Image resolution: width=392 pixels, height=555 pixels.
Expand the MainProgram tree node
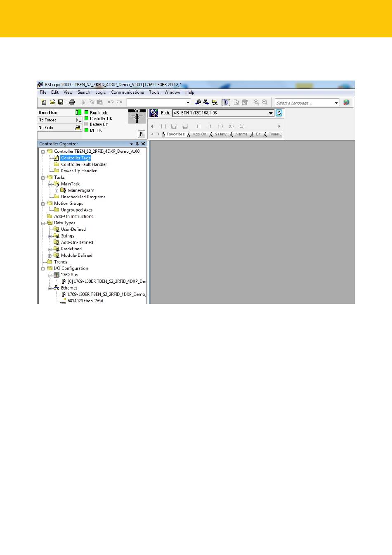[x=57, y=191]
